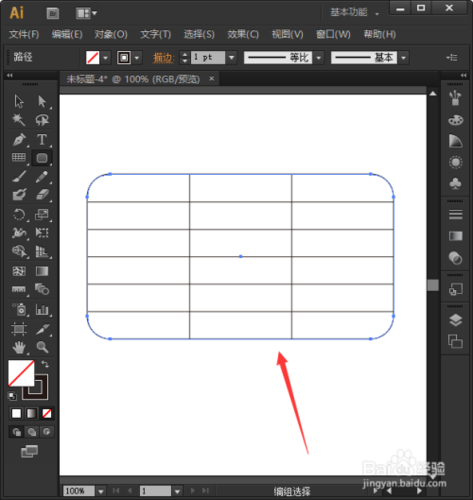This screenshot has height=500, width=473.
Task: Open the zoom level dropdown
Action: (101, 491)
